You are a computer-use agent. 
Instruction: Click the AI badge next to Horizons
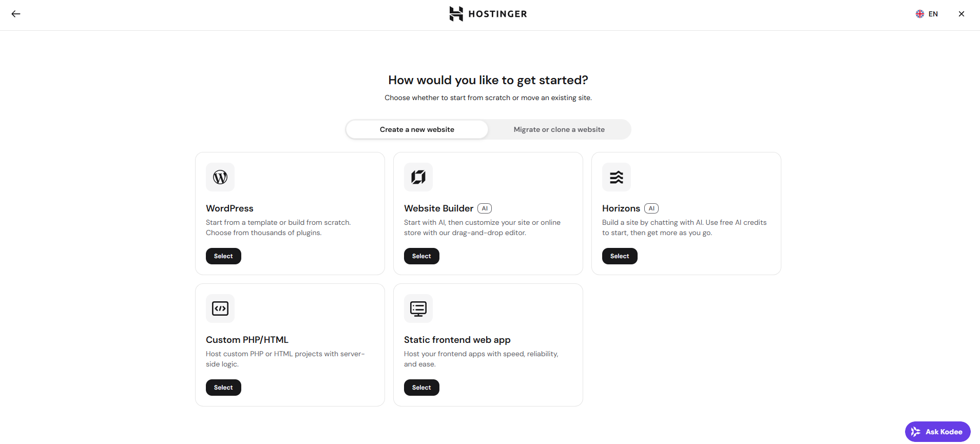[x=651, y=208]
